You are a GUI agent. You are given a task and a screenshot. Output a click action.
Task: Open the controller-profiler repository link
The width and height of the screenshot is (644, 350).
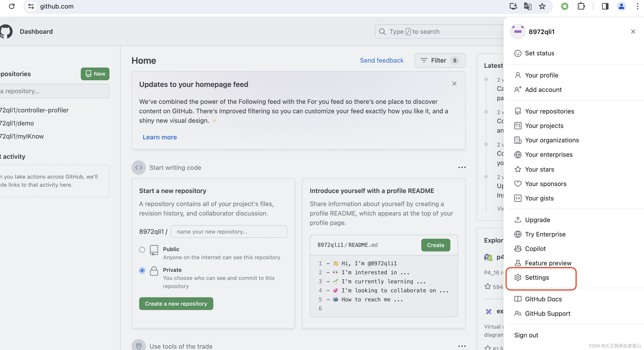(x=34, y=110)
